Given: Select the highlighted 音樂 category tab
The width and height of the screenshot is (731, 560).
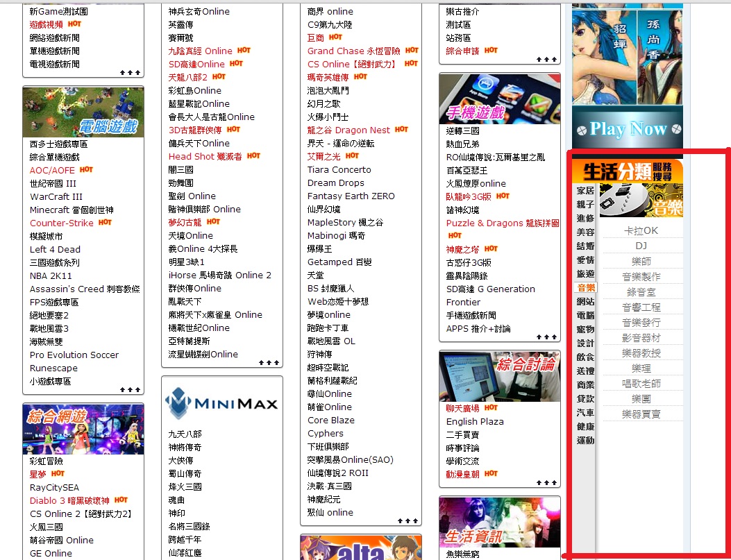Looking at the screenshot, I should [x=585, y=288].
